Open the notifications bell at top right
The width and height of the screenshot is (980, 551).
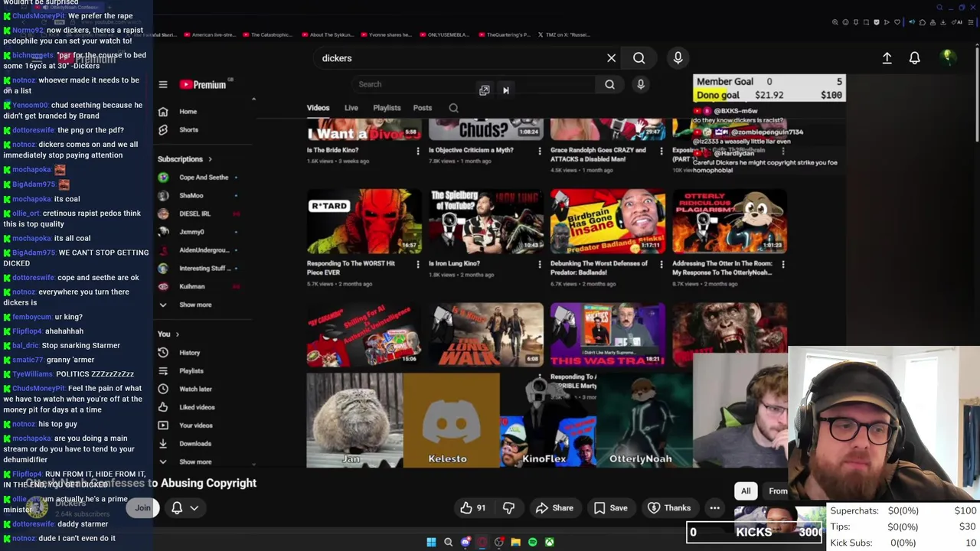point(914,58)
